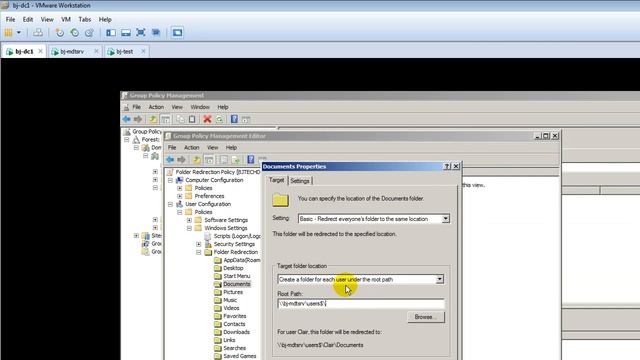
Task: Enter VMware full screen mode
Action: tap(141, 33)
